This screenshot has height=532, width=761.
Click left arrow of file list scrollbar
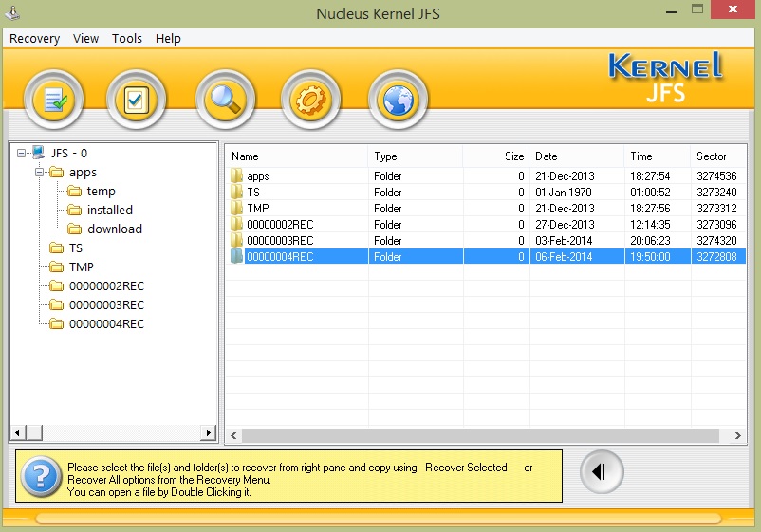(x=233, y=435)
